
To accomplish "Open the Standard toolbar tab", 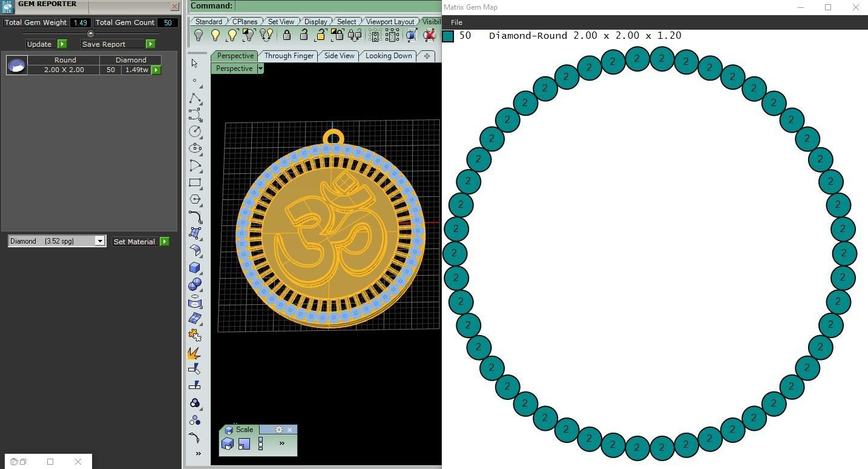I will (208, 21).
